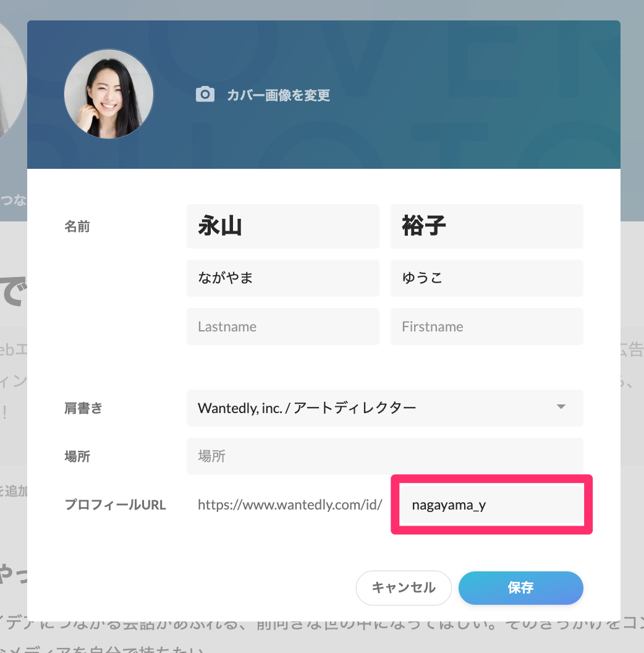Click the プロフィールURL label
Viewport: 644px width, 653px height.
pyautogui.click(x=116, y=505)
